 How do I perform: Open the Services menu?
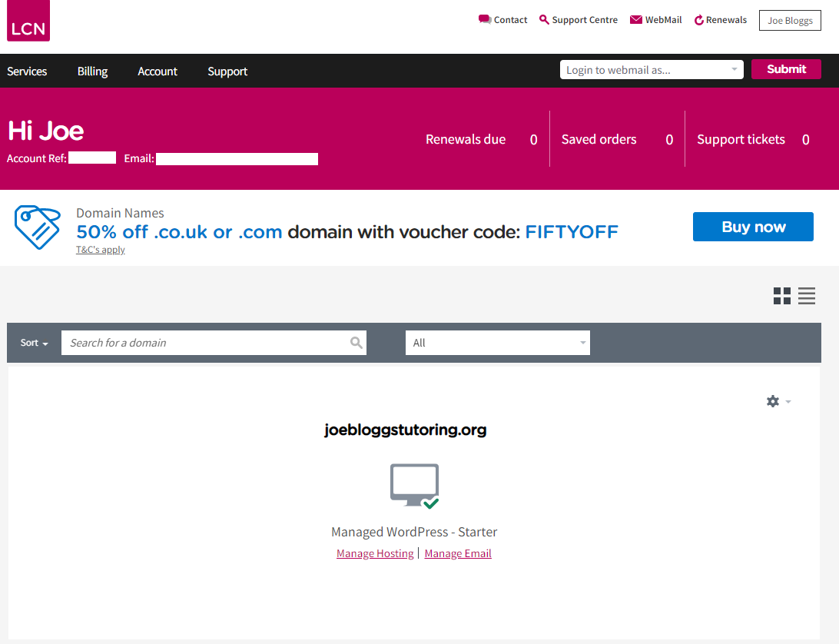(x=27, y=71)
